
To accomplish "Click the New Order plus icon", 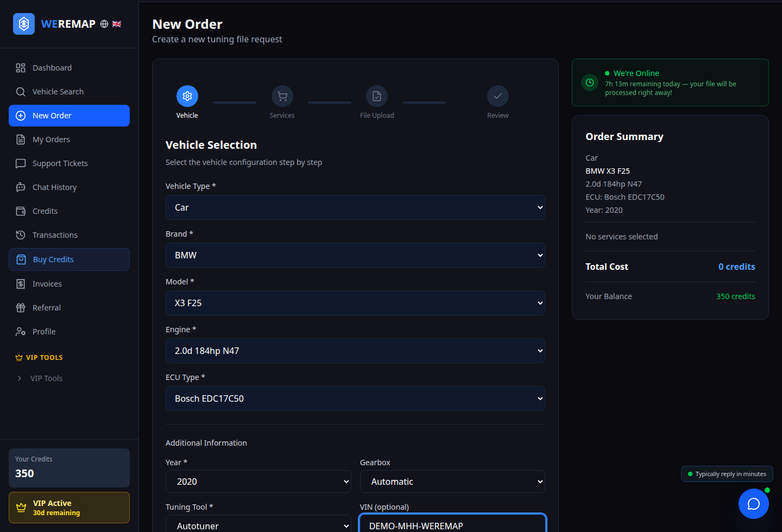I will [x=21, y=116].
